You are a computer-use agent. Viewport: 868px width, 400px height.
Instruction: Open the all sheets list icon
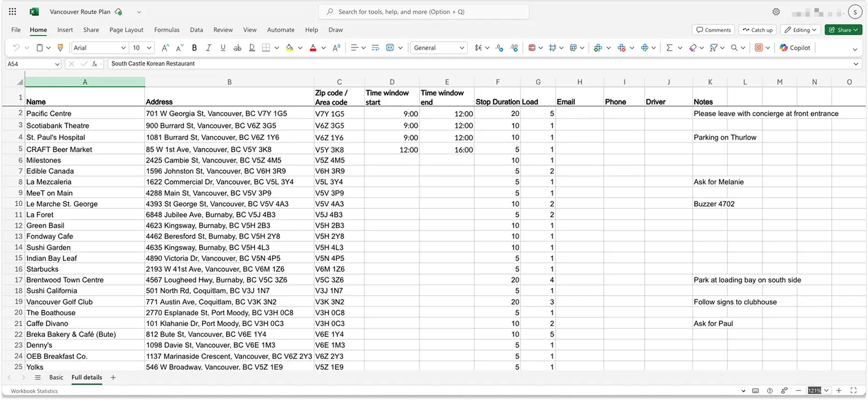[38, 377]
